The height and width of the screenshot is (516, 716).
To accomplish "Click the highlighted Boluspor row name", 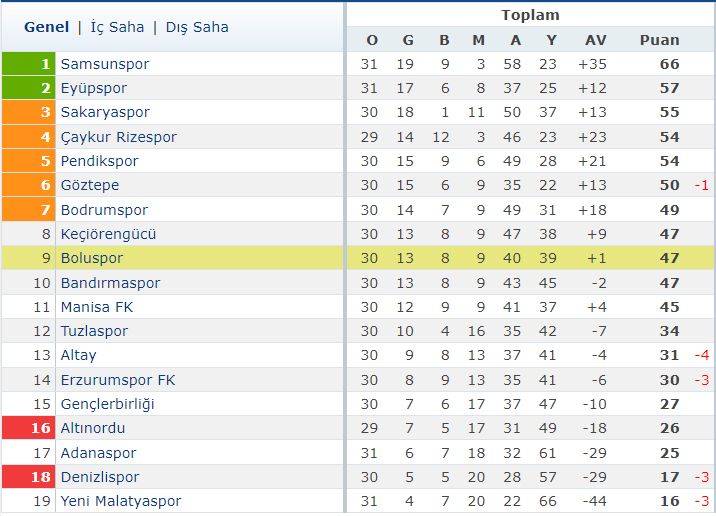I will 92,258.
